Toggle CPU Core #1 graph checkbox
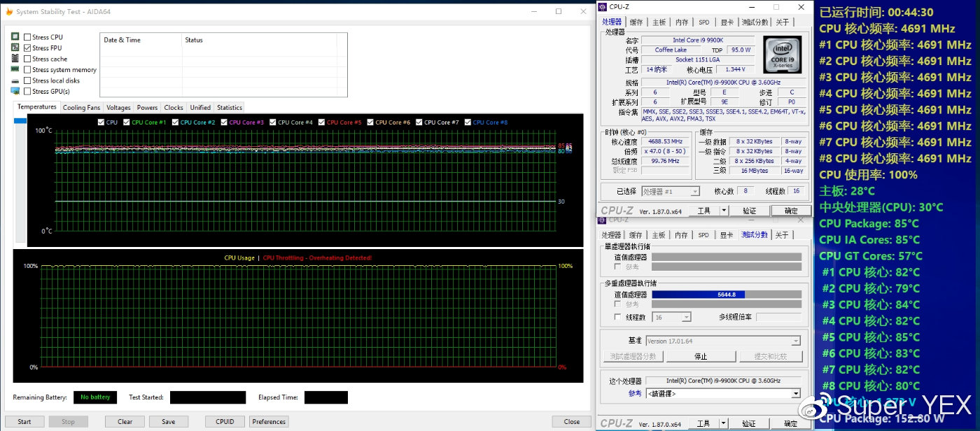Screen dimensions: 980x431 pos(127,122)
